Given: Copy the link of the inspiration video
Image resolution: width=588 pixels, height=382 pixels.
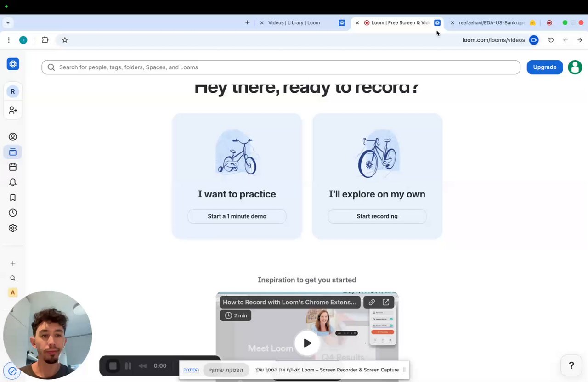Looking at the screenshot, I should [372, 302].
